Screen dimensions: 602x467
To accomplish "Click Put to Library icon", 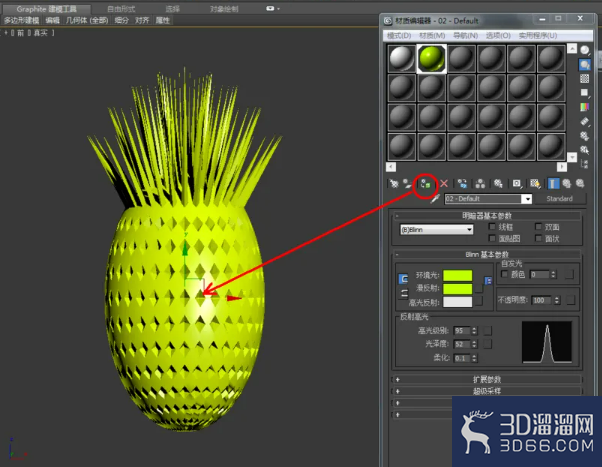I will click(x=498, y=184).
